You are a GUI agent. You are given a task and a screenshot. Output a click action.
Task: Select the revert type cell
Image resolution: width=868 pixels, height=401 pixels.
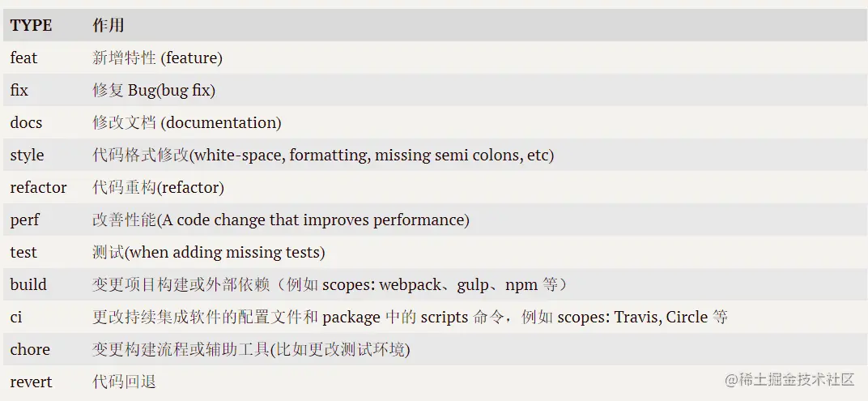pyautogui.click(x=31, y=382)
